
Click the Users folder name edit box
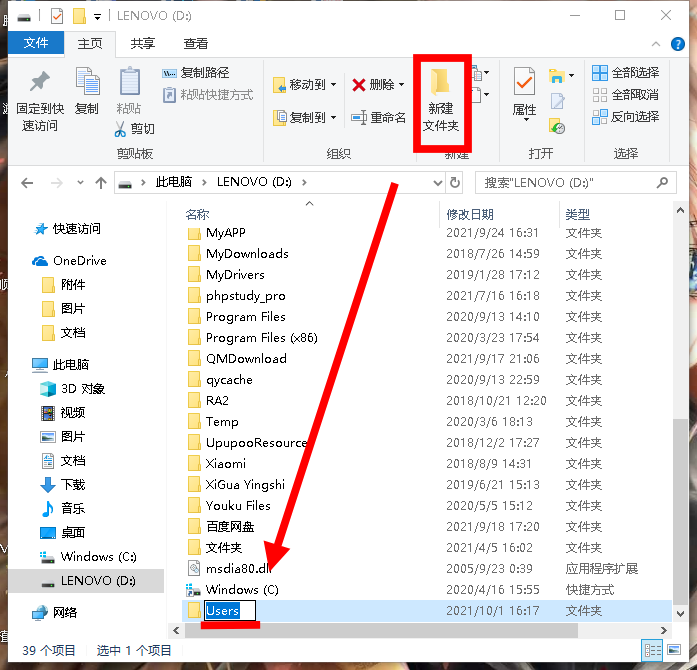(230, 610)
